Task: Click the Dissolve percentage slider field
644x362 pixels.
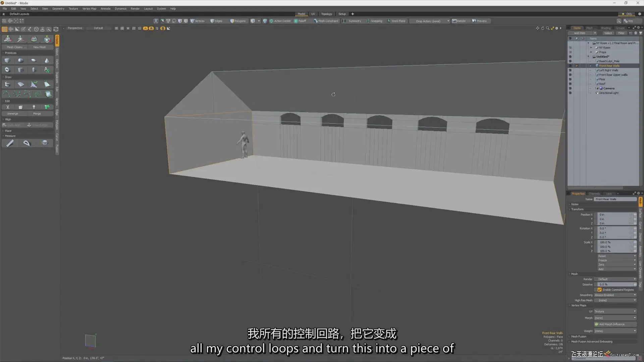Action: (x=615, y=284)
